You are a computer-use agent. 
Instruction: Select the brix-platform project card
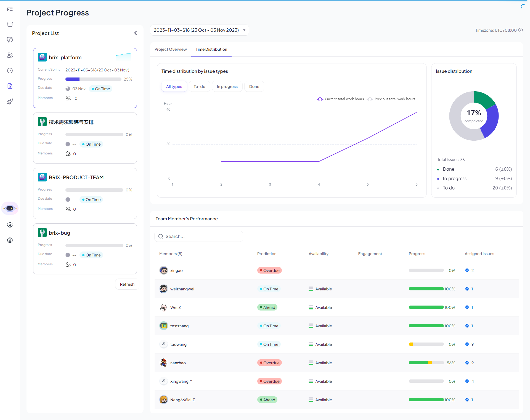(85, 78)
